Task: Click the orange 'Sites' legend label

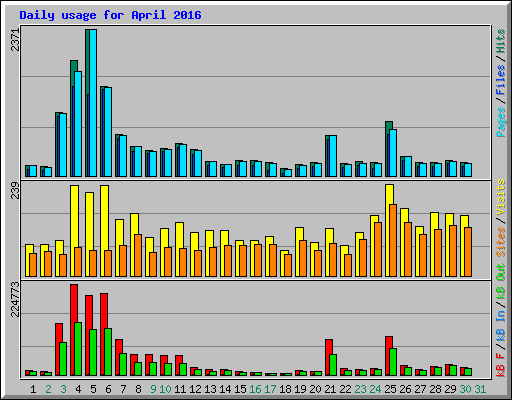Action: (501, 242)
